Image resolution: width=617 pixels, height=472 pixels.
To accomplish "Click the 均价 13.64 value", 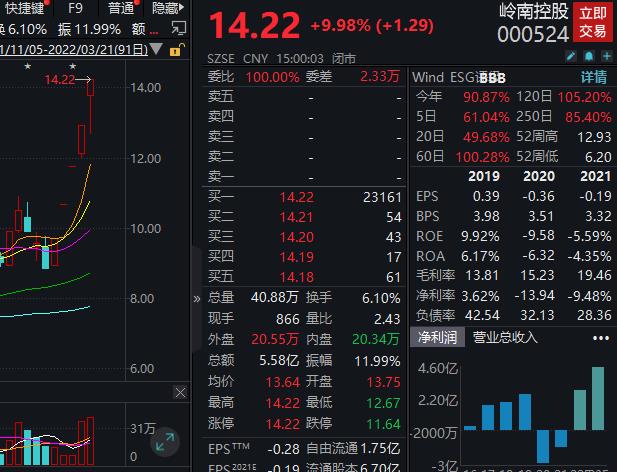I will point(283,382).
